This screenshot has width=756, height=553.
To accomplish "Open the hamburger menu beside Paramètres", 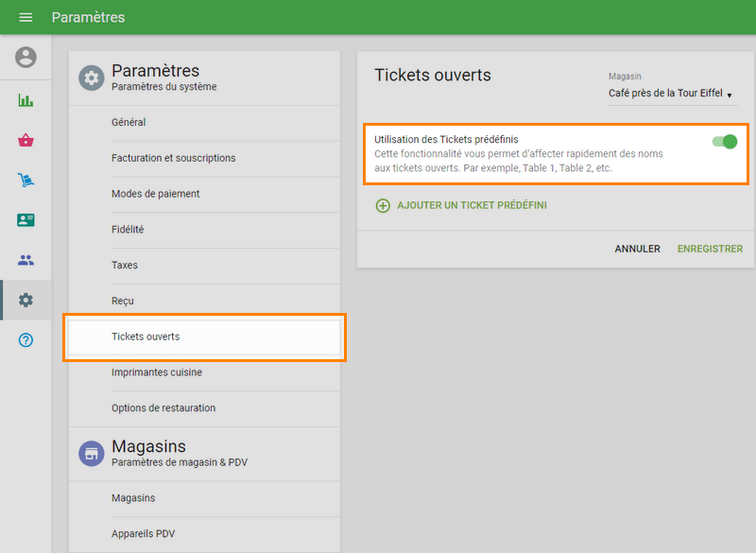I will (x=25, y=17).
